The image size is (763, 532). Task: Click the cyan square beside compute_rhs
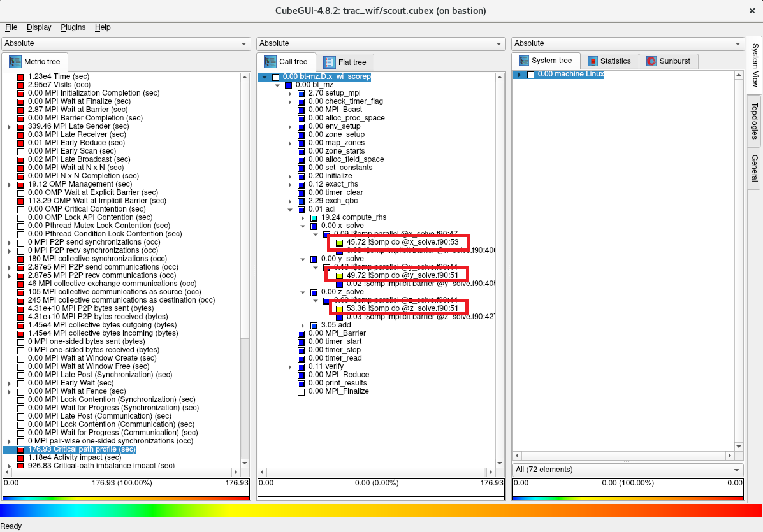[314, 218]
